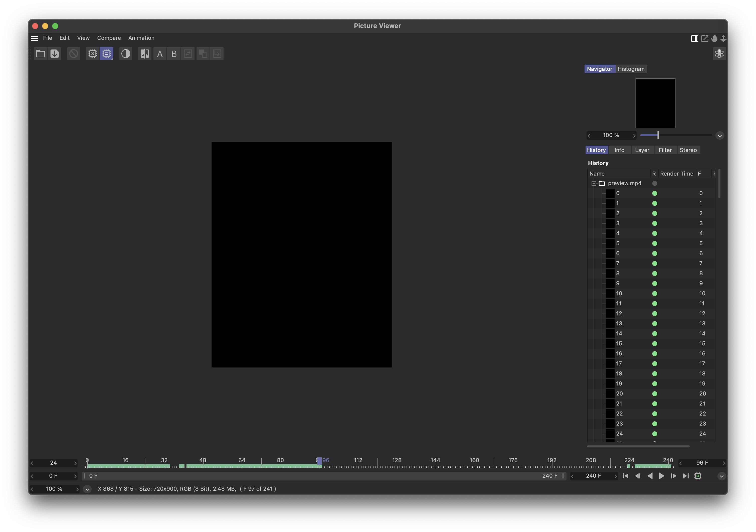This screenshot has height=532, width=756.
Task: Switch to the Histogram tab
Action: coord(631,69)
